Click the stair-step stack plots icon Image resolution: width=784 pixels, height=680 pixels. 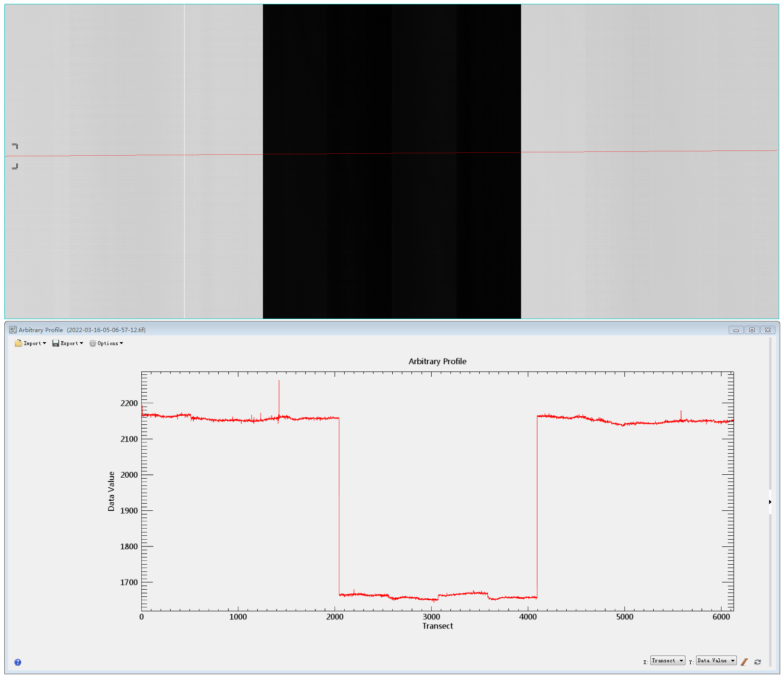[744, 662]
